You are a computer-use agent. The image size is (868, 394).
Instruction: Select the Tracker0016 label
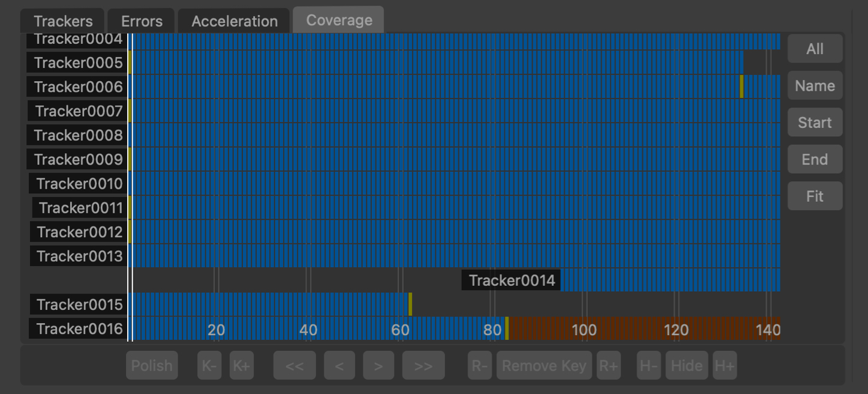(x=77, y=329)
